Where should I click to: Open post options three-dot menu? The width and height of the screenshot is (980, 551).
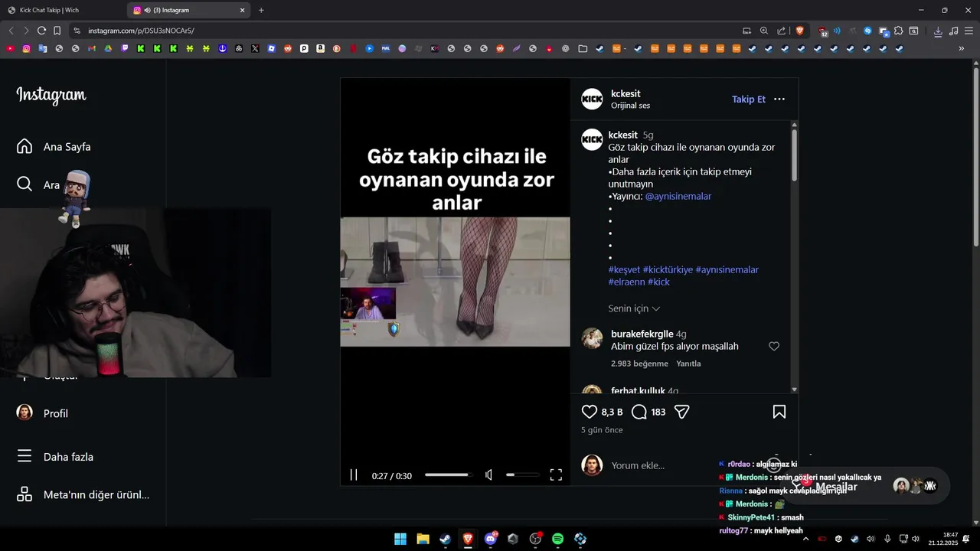click(779, 99)
